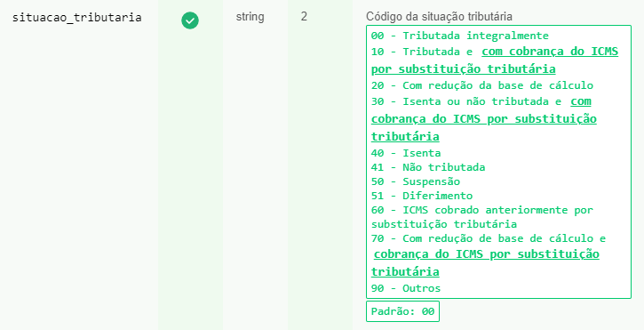Open the 'com' link after Isenta ou não tributada
This screenshot has width=644, height=330.
581,101
